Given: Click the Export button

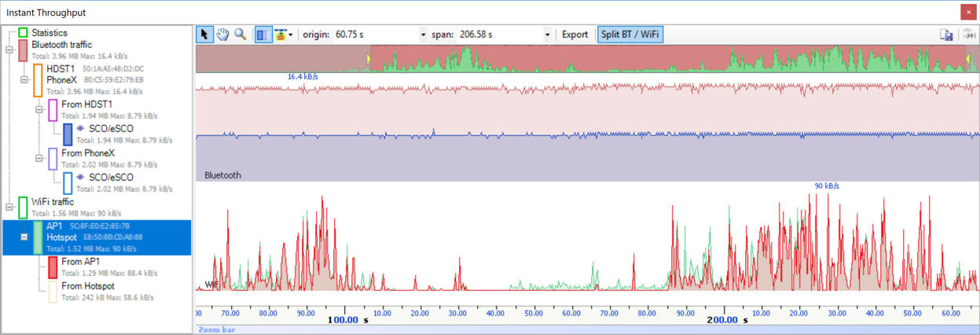Looking at the screenshot, I should click(x=574, y=35).
